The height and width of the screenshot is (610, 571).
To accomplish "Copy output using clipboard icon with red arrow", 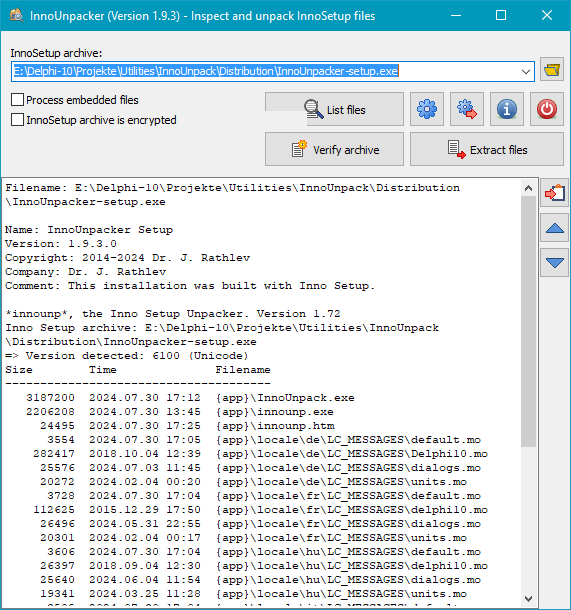I will click(555, 193).
